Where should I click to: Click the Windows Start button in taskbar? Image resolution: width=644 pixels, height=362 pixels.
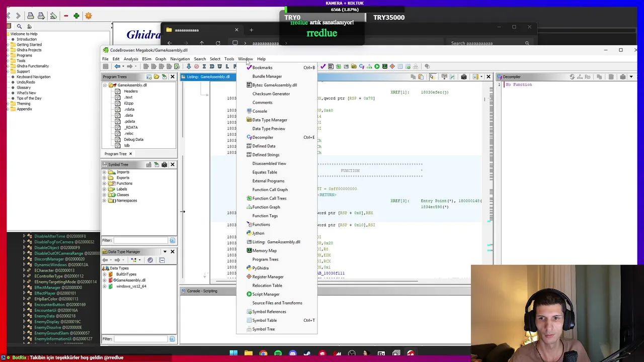click(233, 353)
